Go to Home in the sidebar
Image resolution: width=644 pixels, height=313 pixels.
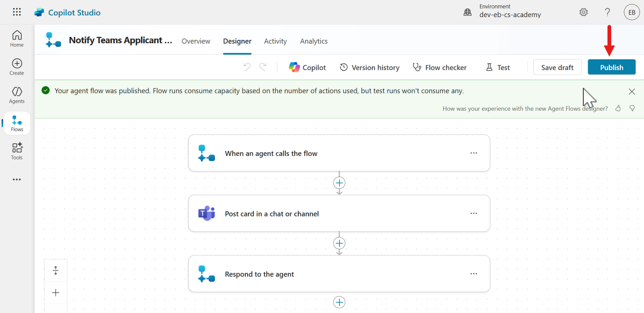point(17,39)
